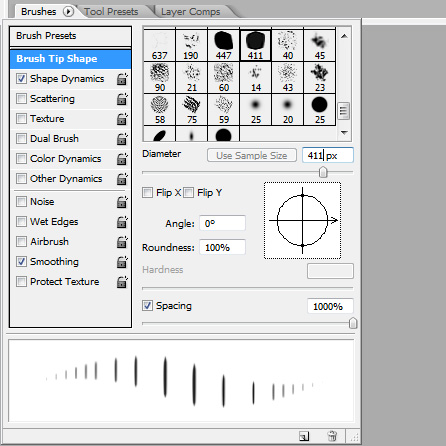Switch to the Tool Presets tab
The image size is (446, 446).
pyautogui.click(x=111, y=12)
